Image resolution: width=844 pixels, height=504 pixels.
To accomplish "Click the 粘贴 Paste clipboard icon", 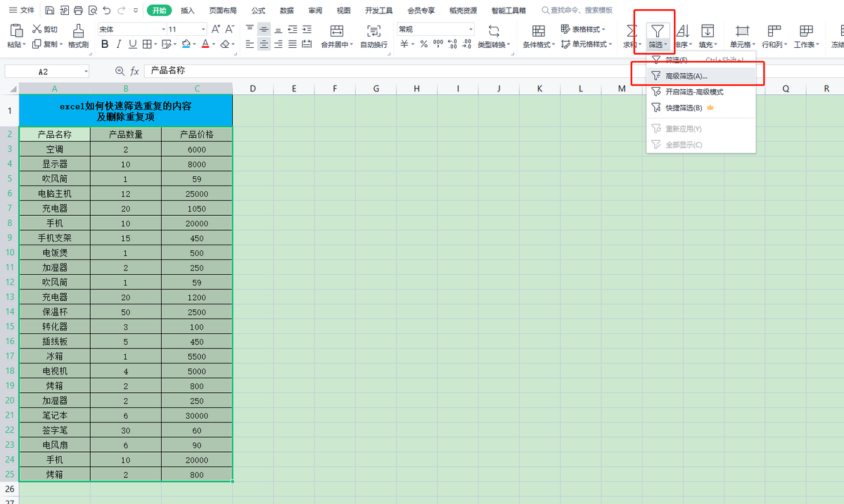I will point(15,30).
